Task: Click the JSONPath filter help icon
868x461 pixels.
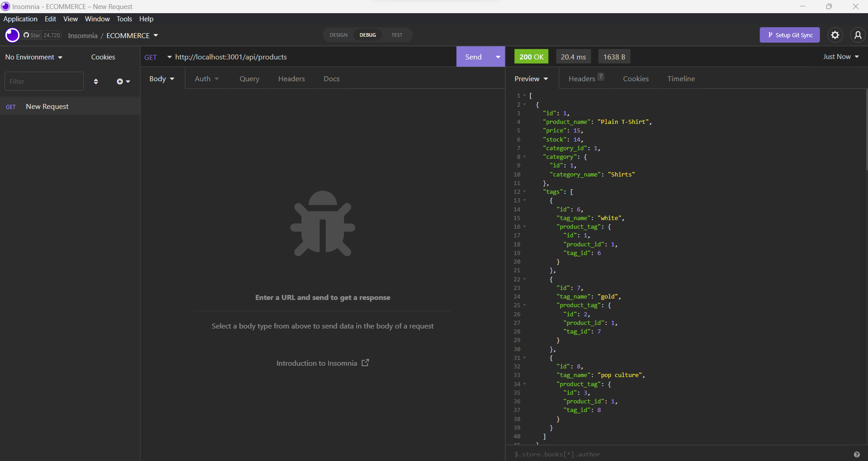Action: (x=857, y=454)
